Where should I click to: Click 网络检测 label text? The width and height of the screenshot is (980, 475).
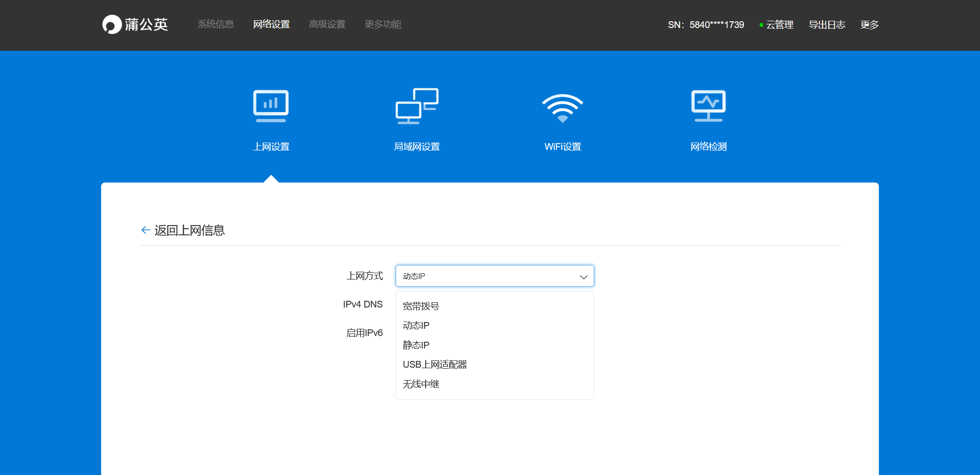coord(708,147)
